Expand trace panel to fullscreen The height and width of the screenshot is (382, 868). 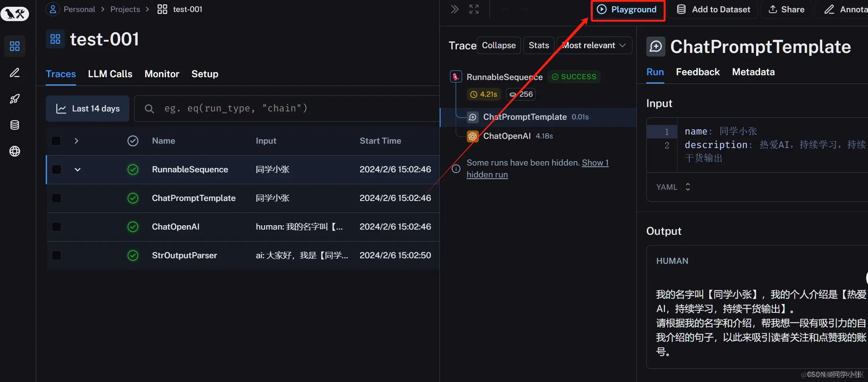click(x=474, y=9)
